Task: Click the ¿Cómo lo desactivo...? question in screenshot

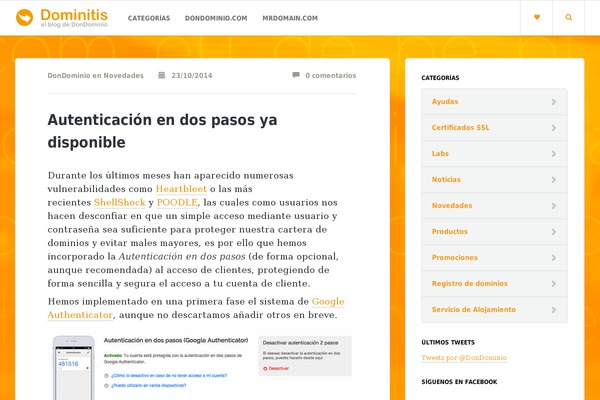Action: tap(169, 376)
